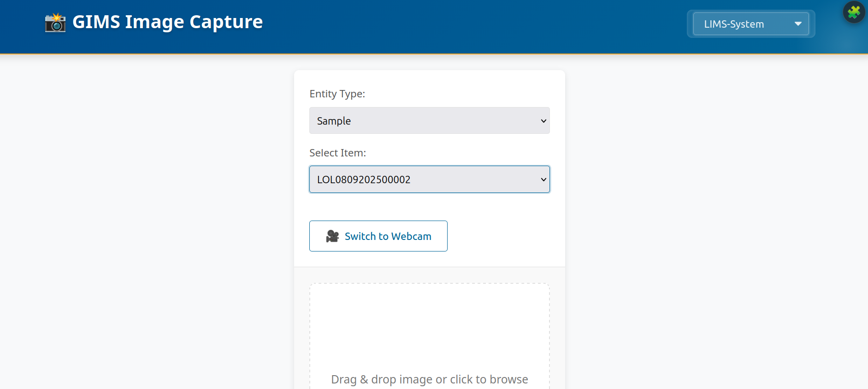Click the Entity Type label
The image size is (868, 389).
coord(337,94)
